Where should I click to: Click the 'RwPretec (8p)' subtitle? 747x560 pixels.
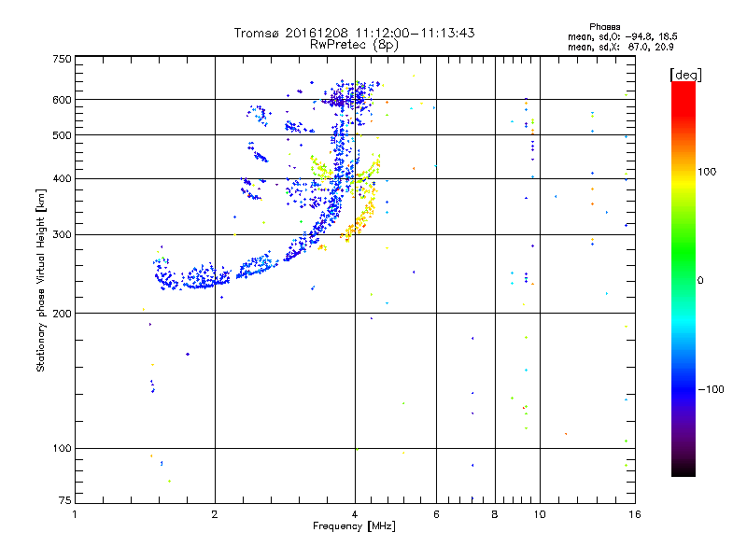[x=354, y=45]
